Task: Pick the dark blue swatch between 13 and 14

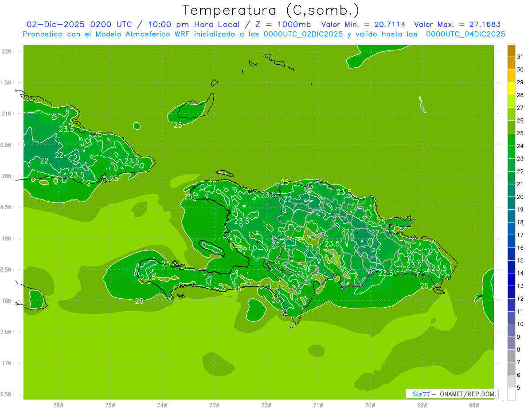Action: [x=511, y=279]
